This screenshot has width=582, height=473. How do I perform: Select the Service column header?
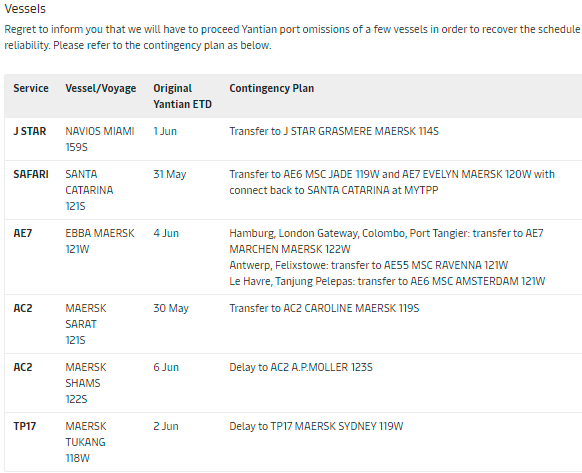[31, 88]
